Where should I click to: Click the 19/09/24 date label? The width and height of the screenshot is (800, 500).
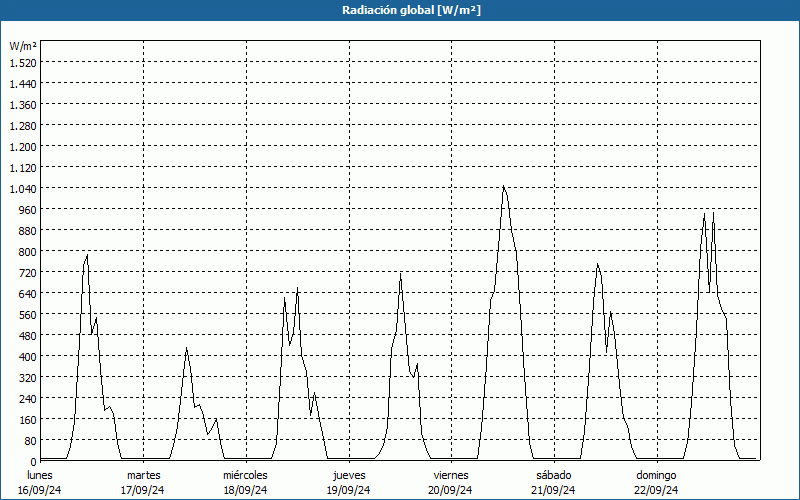(x=348, y=490)
